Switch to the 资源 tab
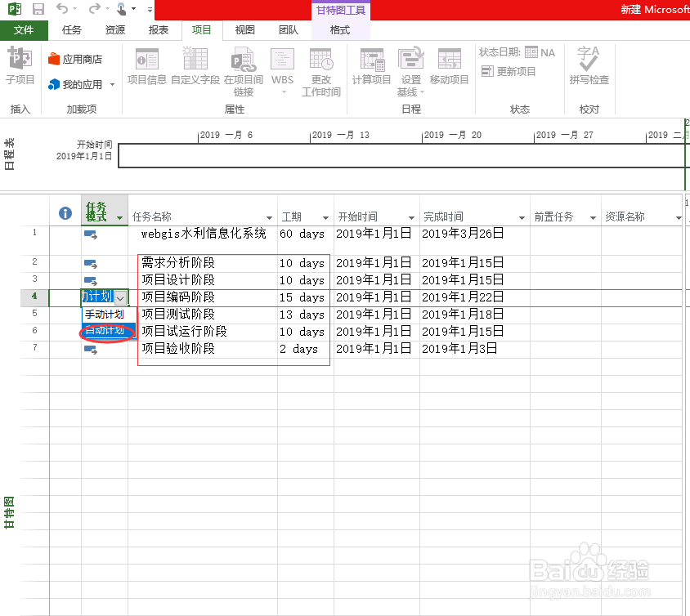Image resolution: width=690 pixels, height=616 pixels. 114,30
